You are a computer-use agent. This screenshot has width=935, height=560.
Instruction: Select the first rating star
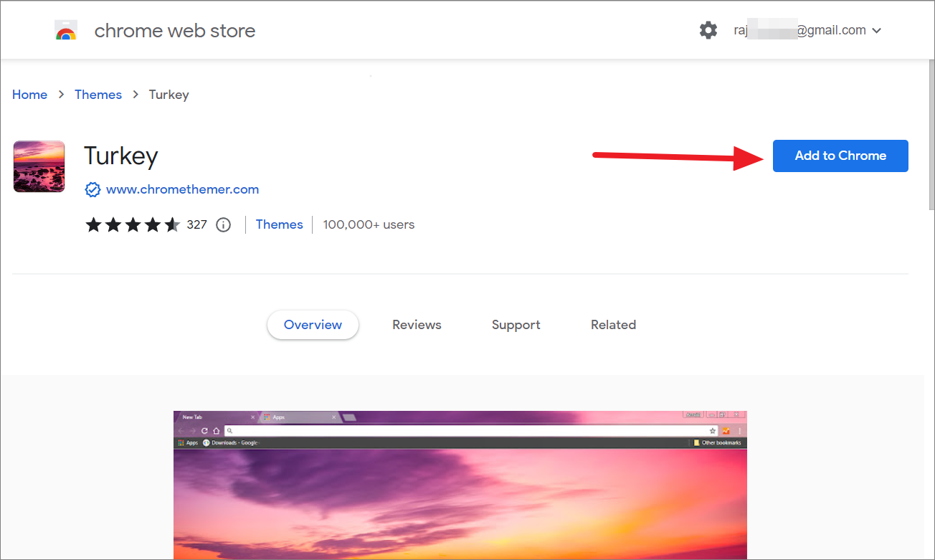[93, 224]
